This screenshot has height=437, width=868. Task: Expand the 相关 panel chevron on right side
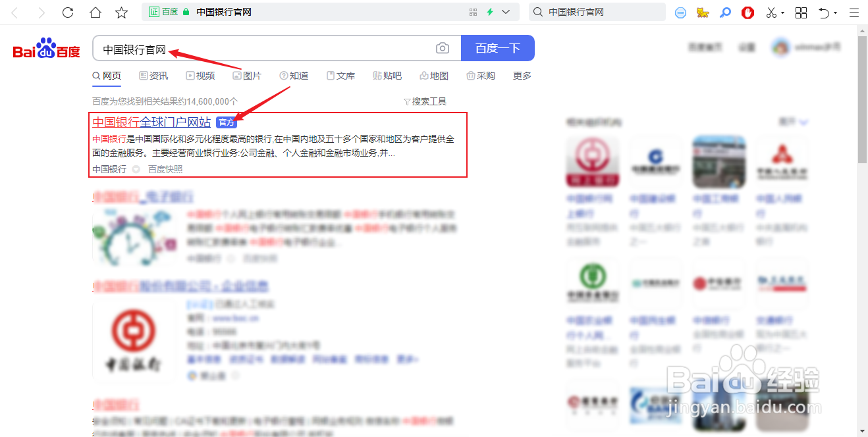(804, 122)
